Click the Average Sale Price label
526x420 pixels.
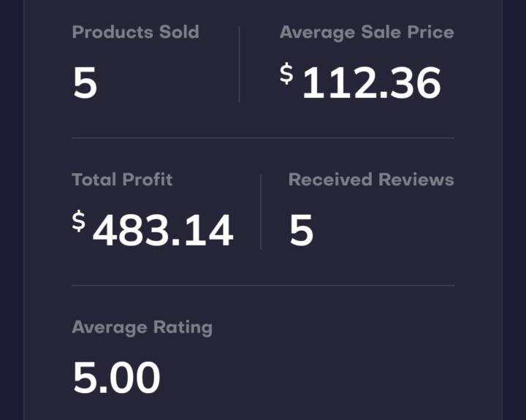click(x=366, y=32)
